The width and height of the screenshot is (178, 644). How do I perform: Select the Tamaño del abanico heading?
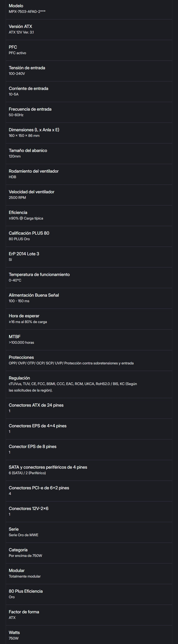[x=28, y=150]
